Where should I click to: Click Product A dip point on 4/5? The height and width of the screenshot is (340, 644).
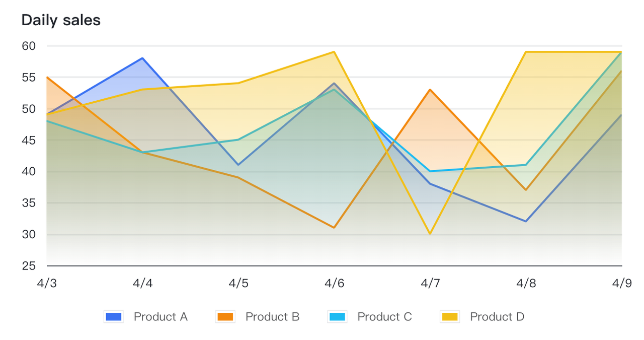point(238,165)
